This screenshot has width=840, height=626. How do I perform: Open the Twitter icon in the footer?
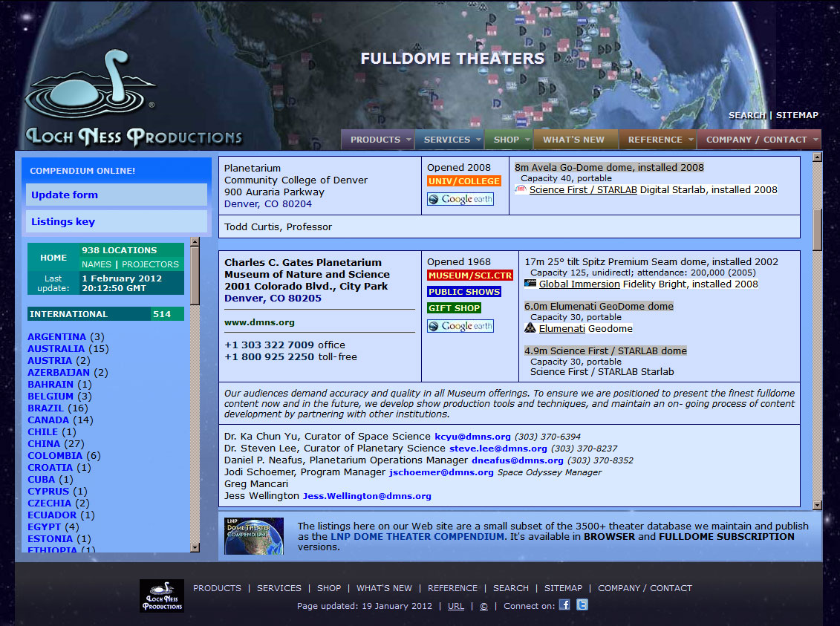coord(582,604)
